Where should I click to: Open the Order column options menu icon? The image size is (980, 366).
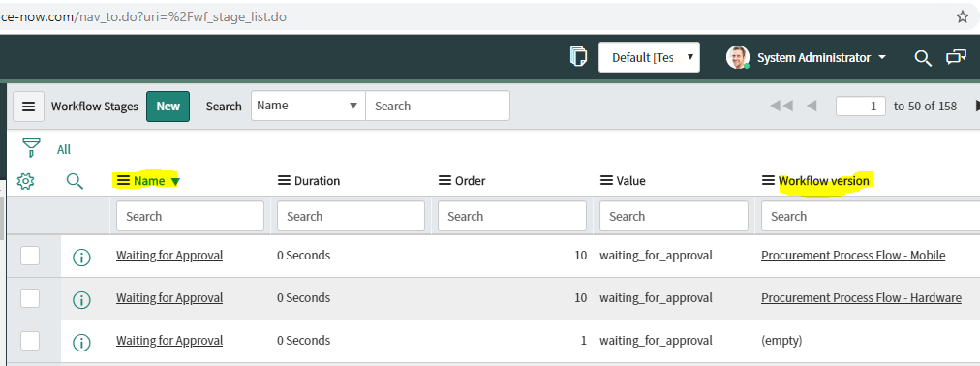[x=445, y=180]
